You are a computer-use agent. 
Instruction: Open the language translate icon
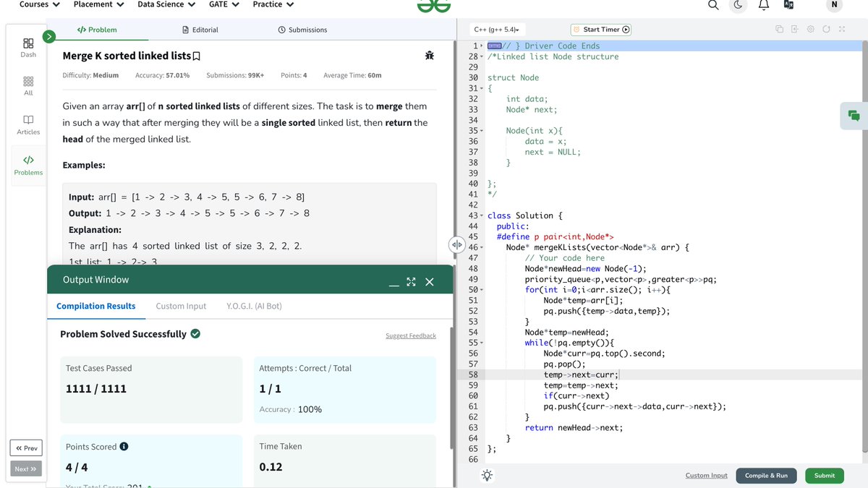point(788,5)
